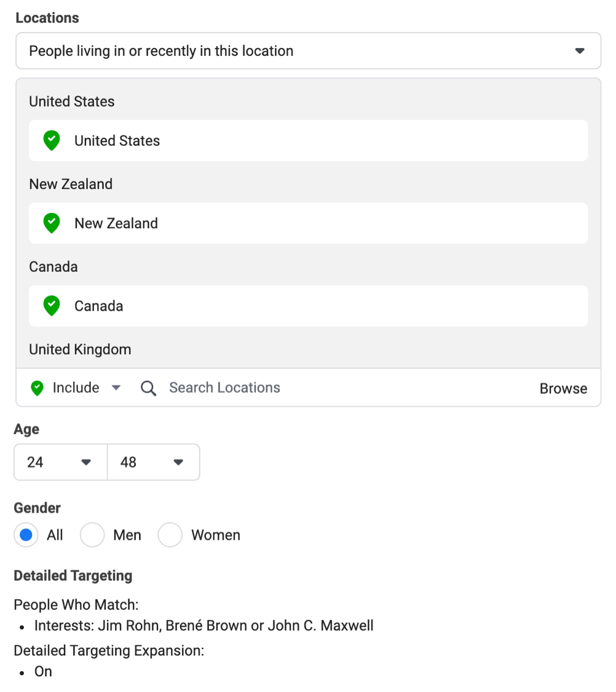Select the Canada location row
Image resolution: width=616 pixels, height=692 pixels.
[308, 306]
